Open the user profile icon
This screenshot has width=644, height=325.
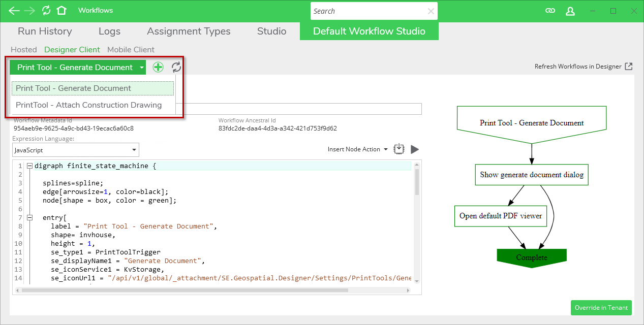point(570,11)
